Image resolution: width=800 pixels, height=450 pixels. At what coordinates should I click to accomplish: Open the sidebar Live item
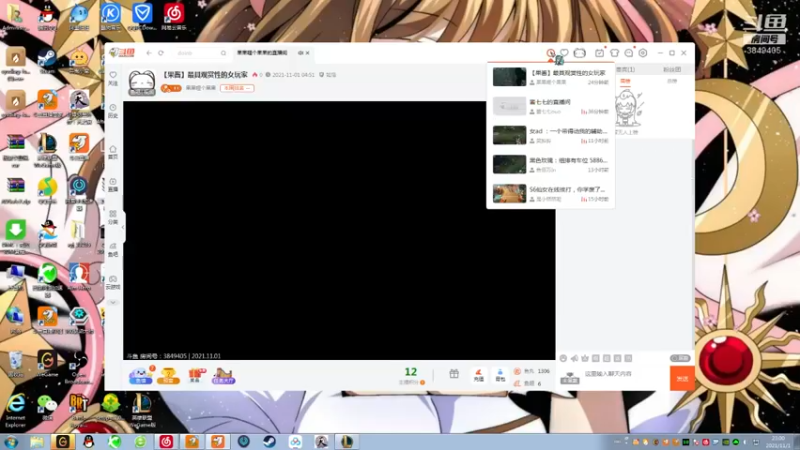pyautogui.click(x=113, y=185)
